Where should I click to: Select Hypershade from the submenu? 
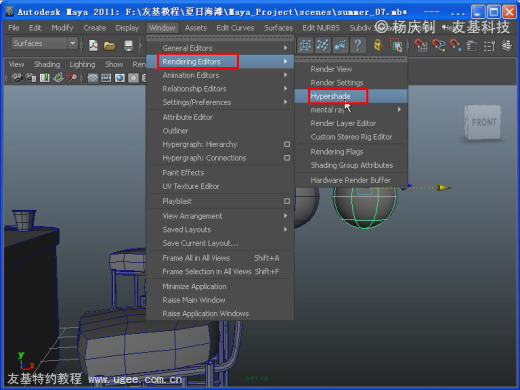[351, 96]
